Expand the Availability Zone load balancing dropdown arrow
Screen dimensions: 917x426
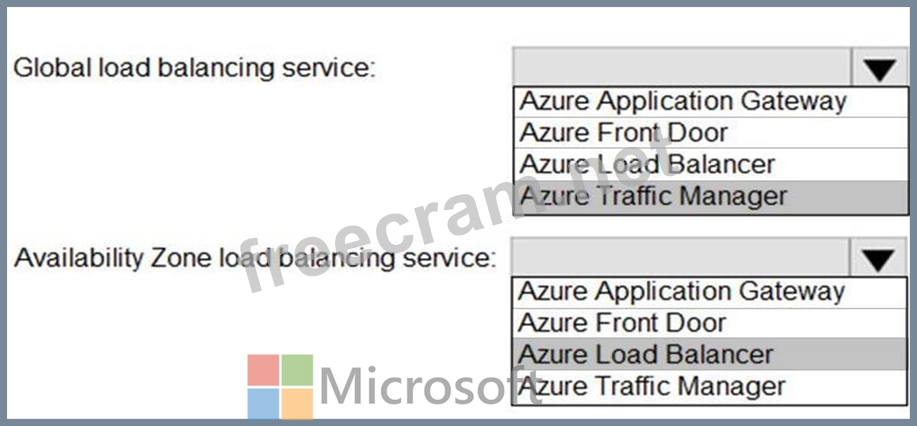(x=878, y=258)
